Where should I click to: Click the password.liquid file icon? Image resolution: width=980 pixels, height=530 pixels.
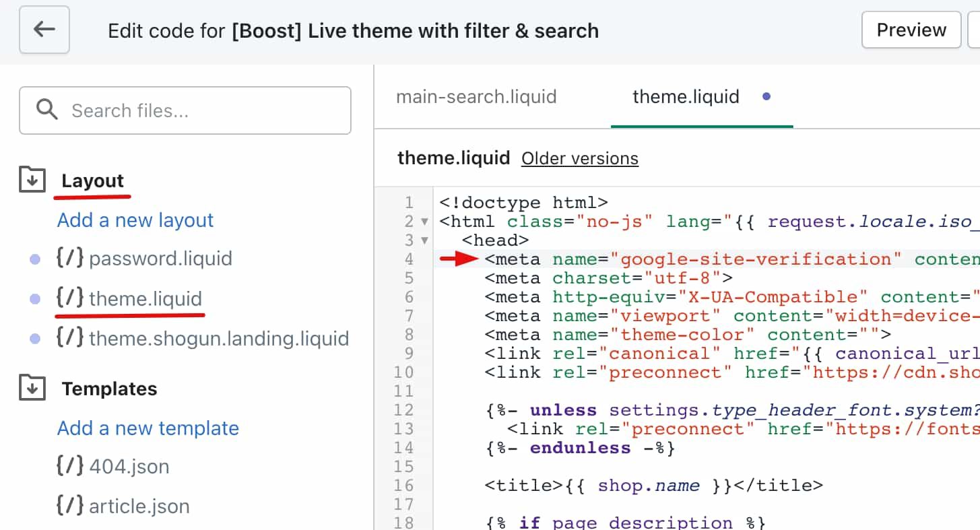[x=71, y=259]
